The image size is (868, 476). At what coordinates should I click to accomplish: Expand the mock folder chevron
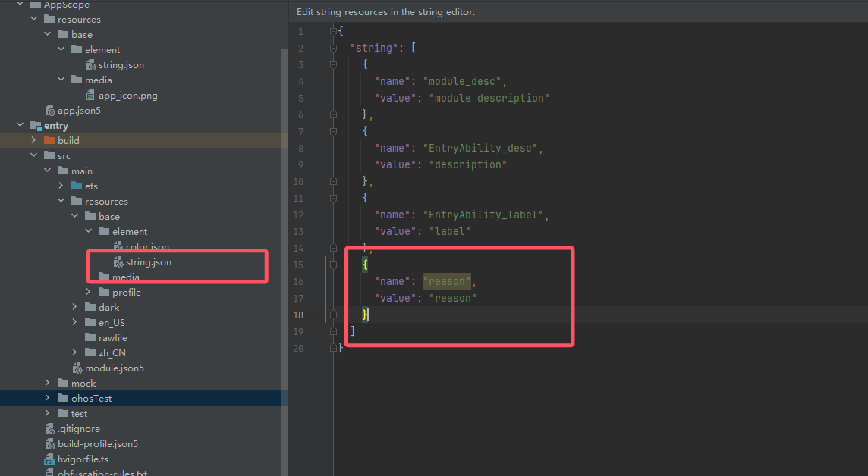[48, 383]
